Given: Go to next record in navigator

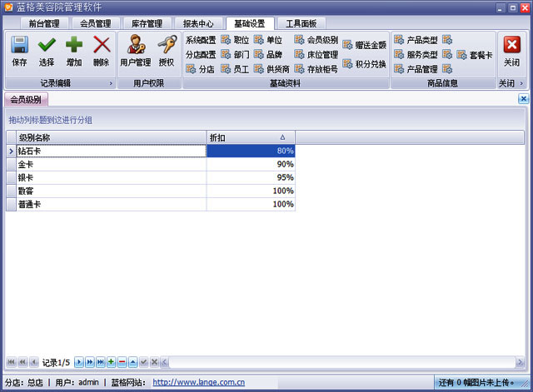Looking at the screenshot, I should pyautogui.click(x=79, y=362).
